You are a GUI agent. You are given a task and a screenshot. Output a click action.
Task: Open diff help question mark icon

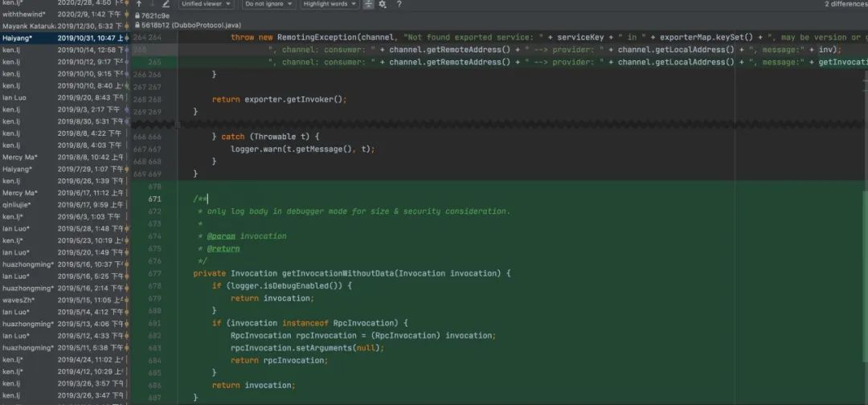click(399, 4)
